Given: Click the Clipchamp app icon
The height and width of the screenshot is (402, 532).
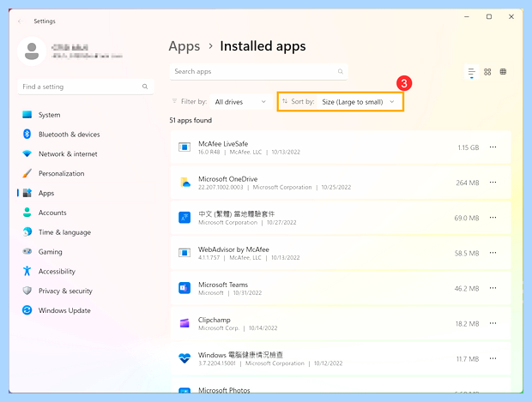Looking at the screenshot, I should [x=184, y=323].
